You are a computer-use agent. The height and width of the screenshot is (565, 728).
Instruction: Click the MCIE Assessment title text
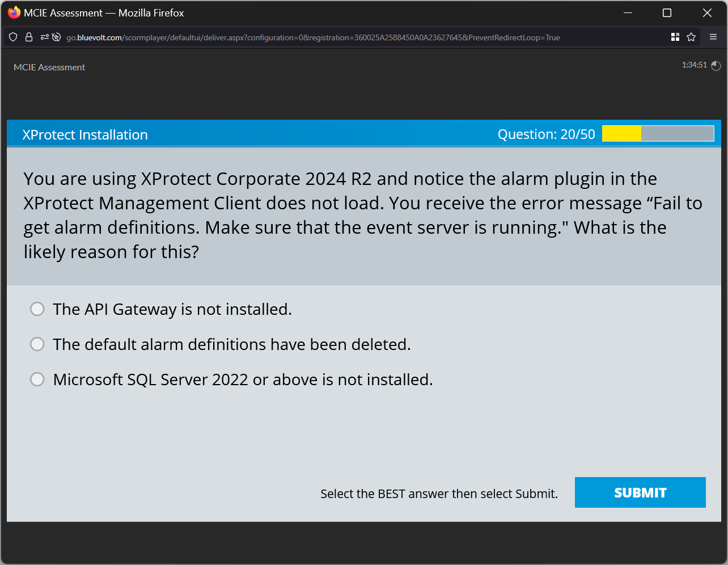click(49, 67)
